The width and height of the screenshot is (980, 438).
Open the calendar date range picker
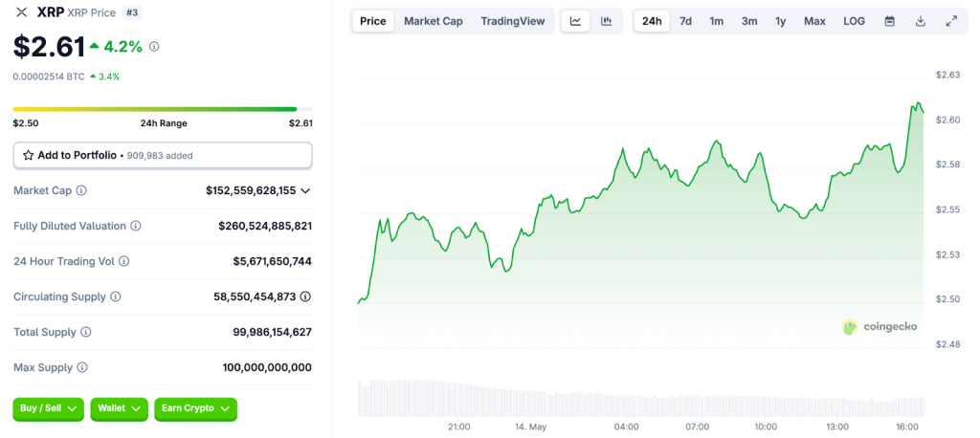889,21
